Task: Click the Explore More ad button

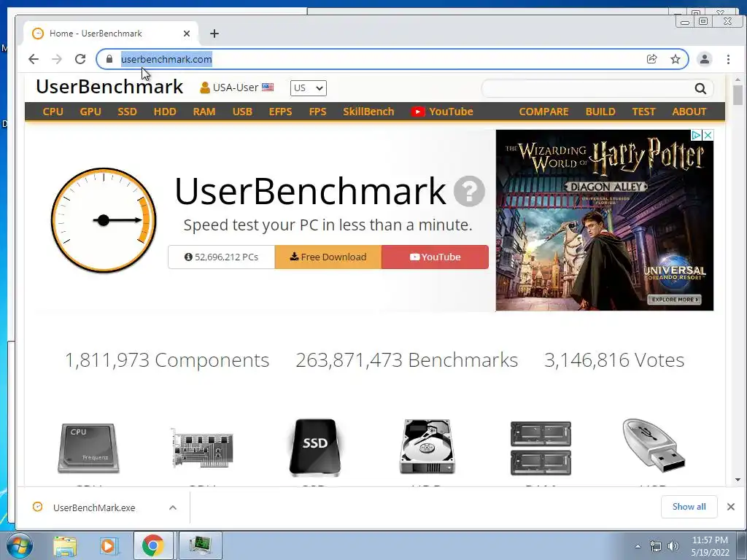Action: (674, 300)
